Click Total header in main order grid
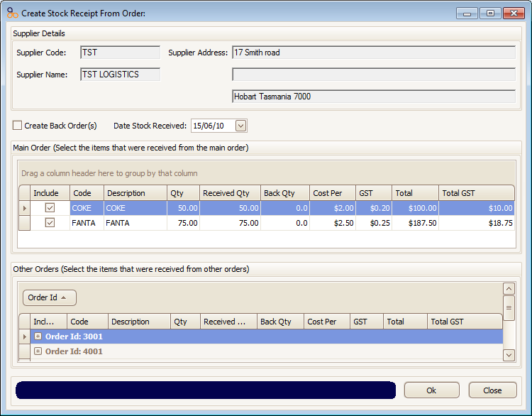The image size is (532, 416). point(415,193)
